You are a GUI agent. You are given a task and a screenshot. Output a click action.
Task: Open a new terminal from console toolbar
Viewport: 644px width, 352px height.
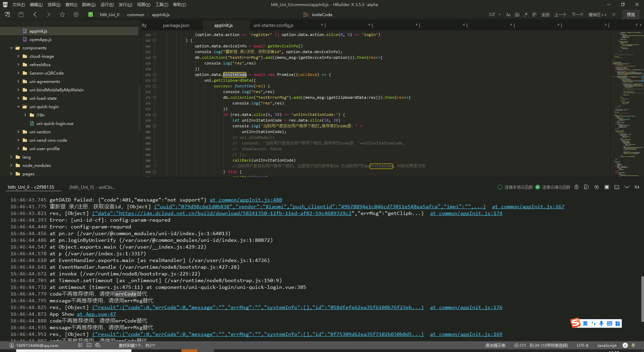point(616,187)
